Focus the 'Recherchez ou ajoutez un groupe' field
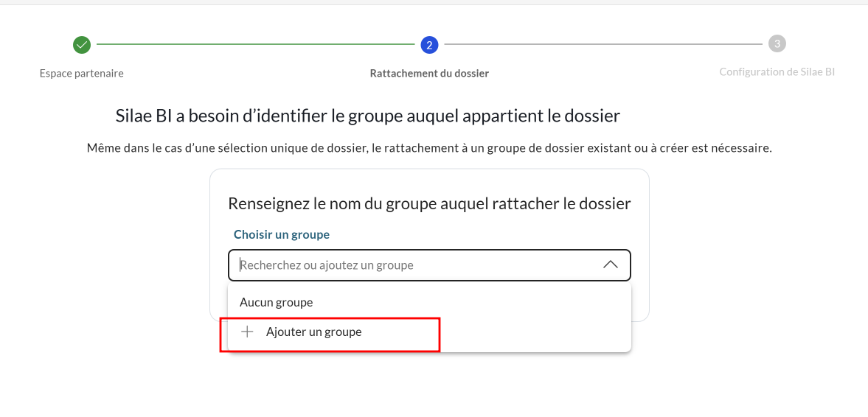868x417 pixels. pos(429,265)
